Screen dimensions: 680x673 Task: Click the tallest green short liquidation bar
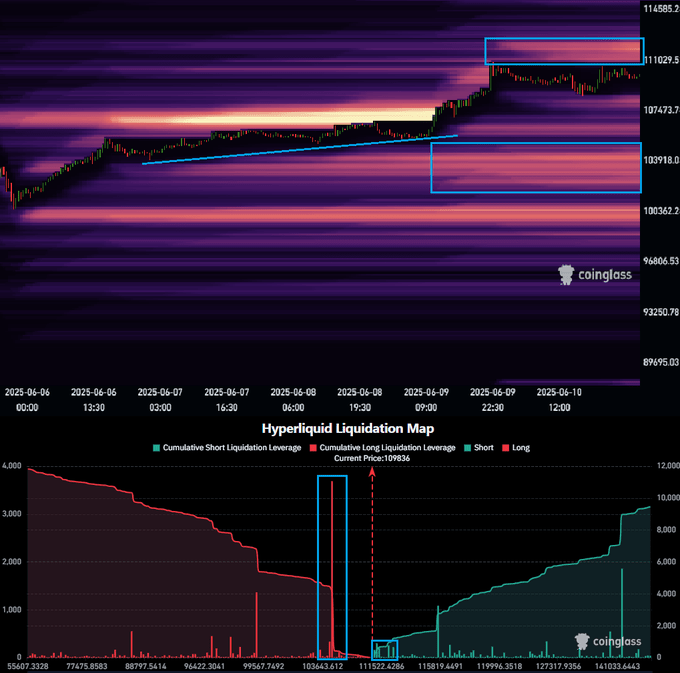[x=622, y=613]
